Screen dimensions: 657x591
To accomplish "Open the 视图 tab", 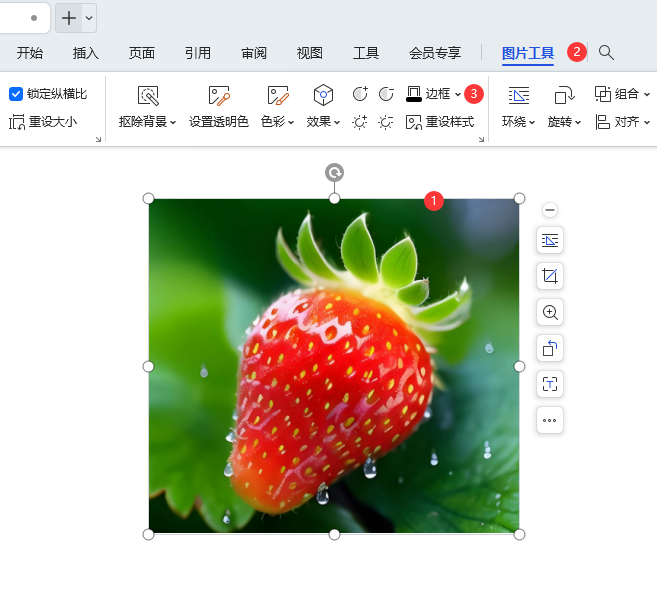I will (x=310, y=53).
